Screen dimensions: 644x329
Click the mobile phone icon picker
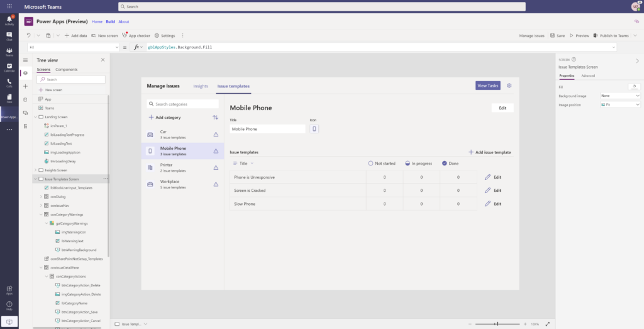coord(314,129)
